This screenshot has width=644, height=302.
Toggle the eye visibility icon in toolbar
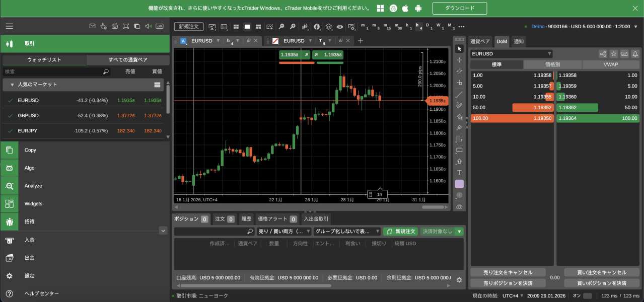(x=340, y=26)
